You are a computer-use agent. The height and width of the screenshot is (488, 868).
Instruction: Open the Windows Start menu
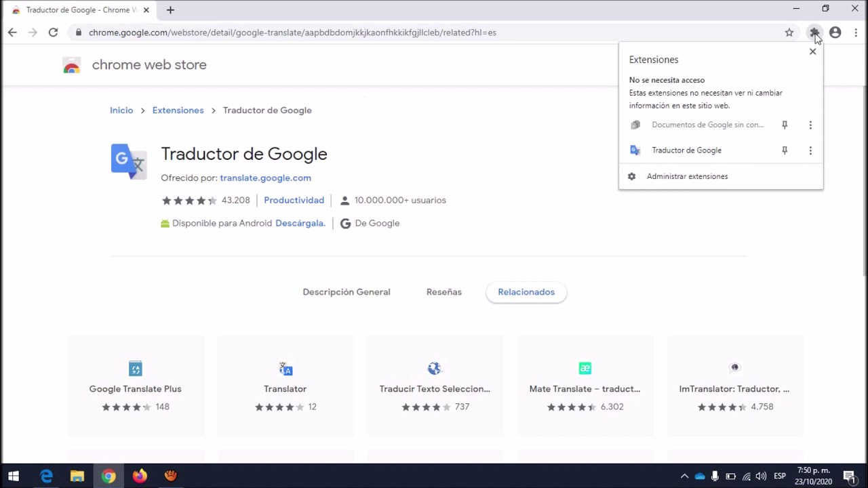pos(14,476)
